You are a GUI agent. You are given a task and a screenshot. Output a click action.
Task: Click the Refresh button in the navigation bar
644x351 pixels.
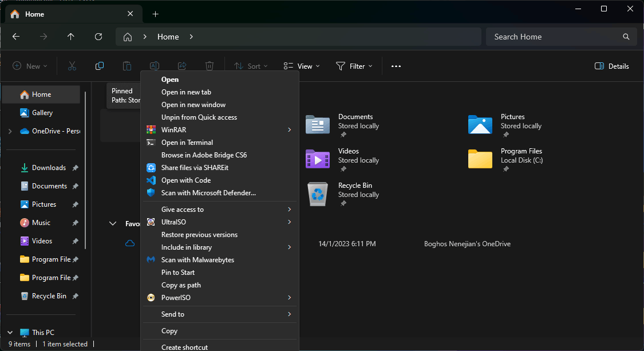point(98,37)
